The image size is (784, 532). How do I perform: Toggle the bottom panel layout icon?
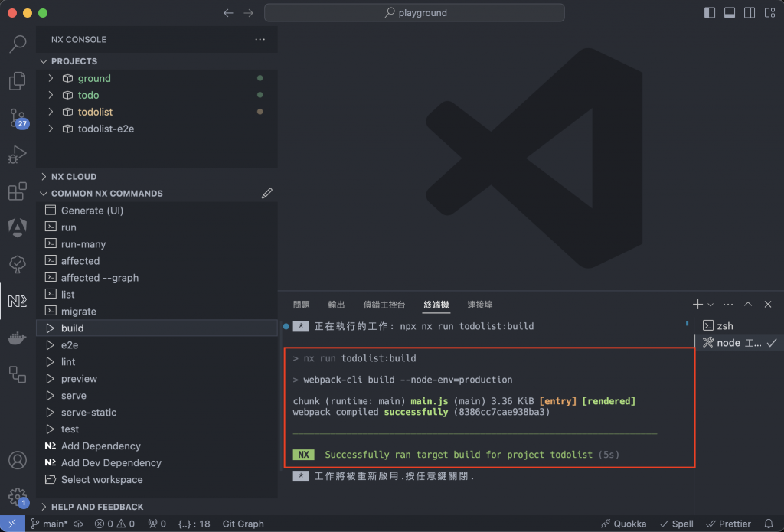click(x=730, y=13)
